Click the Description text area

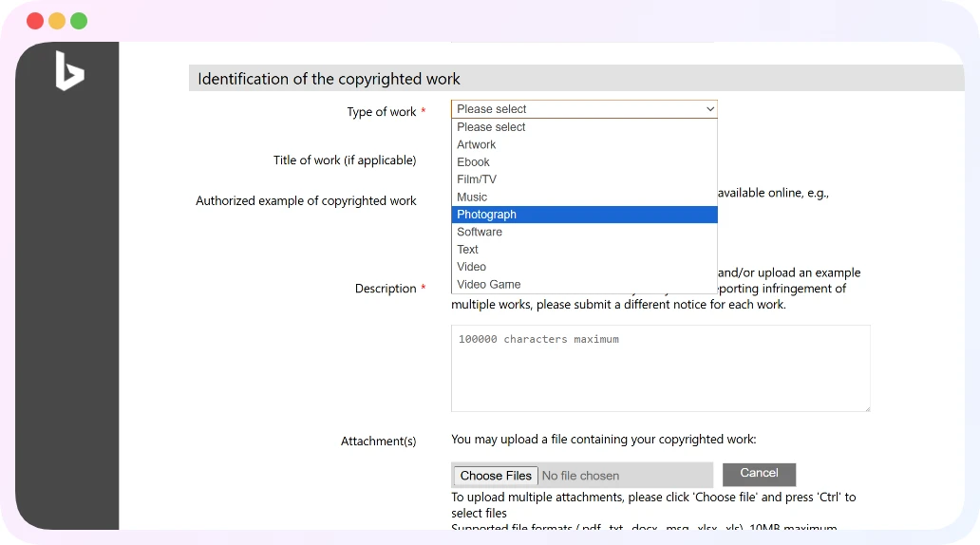[x=661, y=368]
